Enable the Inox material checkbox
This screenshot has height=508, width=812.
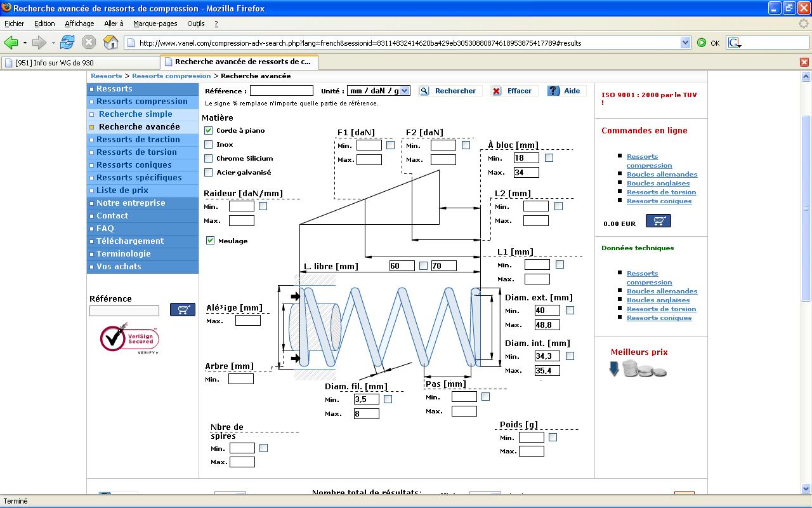[x=208, y=144]
